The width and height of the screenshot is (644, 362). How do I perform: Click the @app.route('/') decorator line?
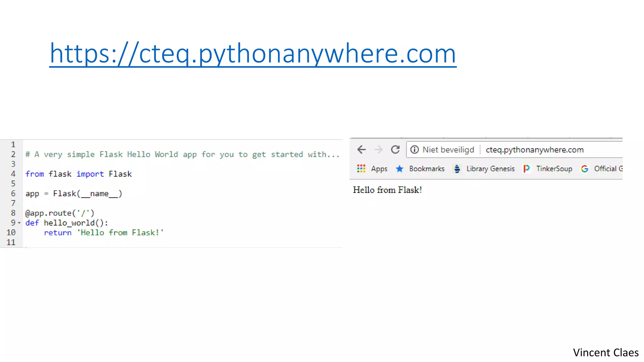coord(60,213)
